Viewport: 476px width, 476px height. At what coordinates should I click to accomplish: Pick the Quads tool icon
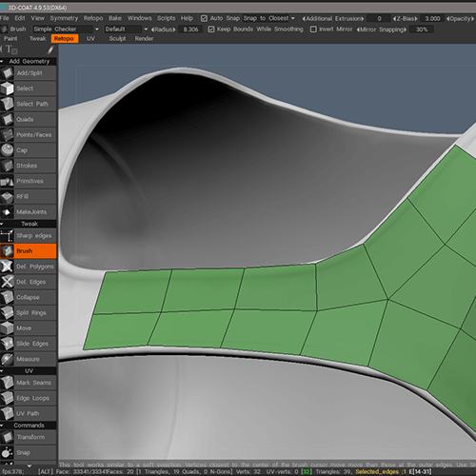(7, 119)
